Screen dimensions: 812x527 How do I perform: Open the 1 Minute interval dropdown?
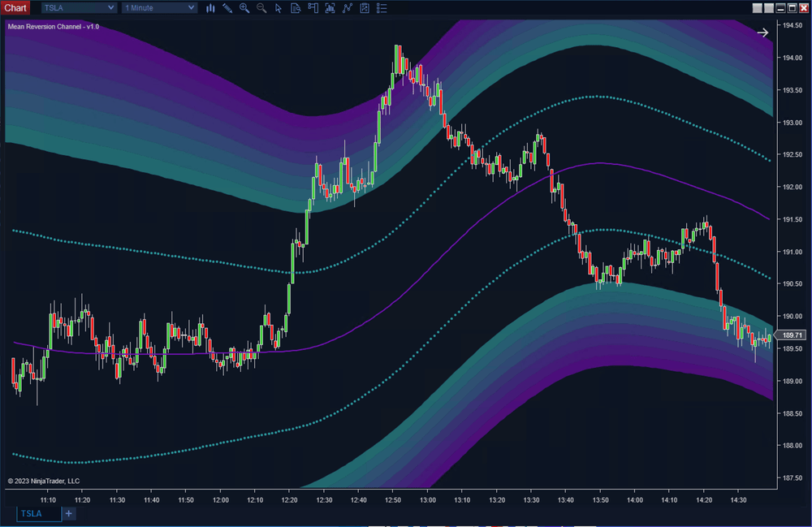tap(158, 7)
